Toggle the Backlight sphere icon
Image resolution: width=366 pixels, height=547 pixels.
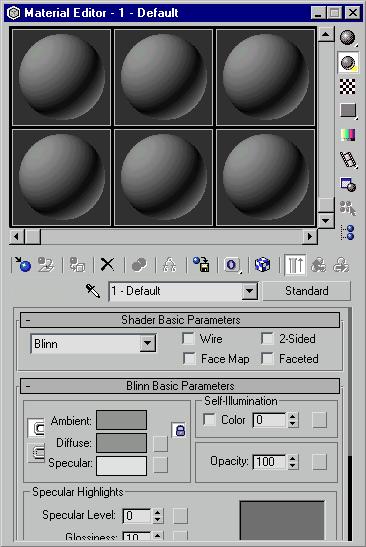coord(348,63)
